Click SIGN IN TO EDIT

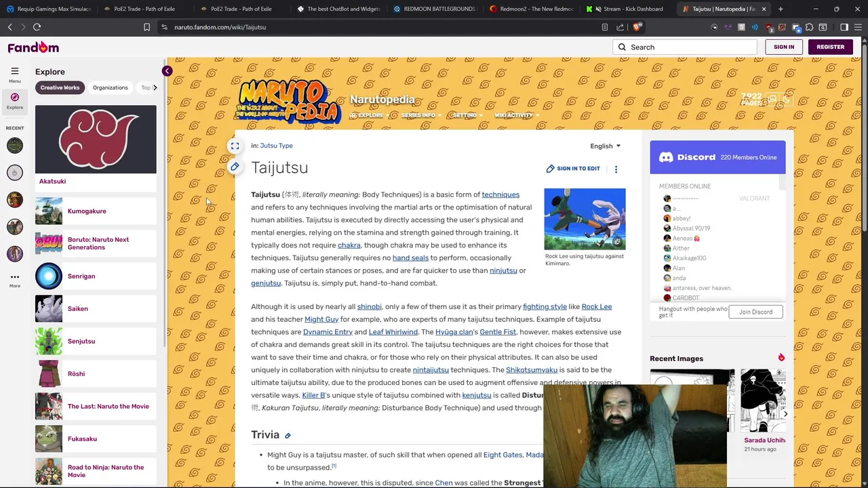tap(573, 169)
